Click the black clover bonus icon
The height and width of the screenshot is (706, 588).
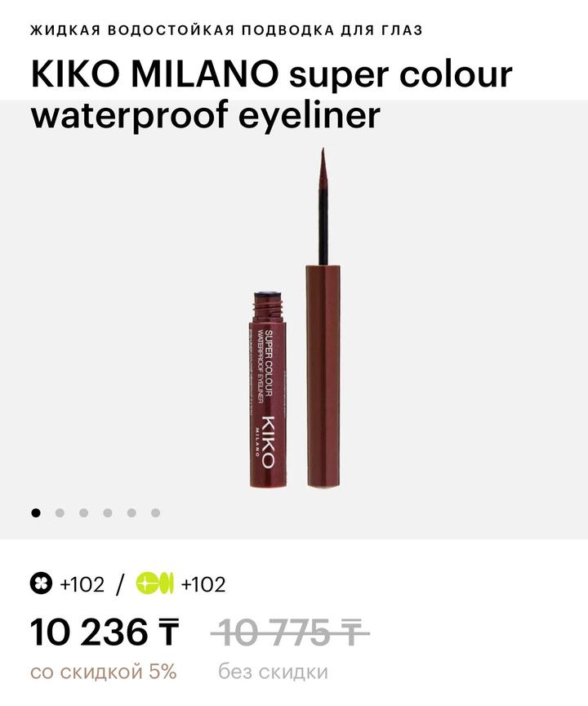[x=41, y=584]
